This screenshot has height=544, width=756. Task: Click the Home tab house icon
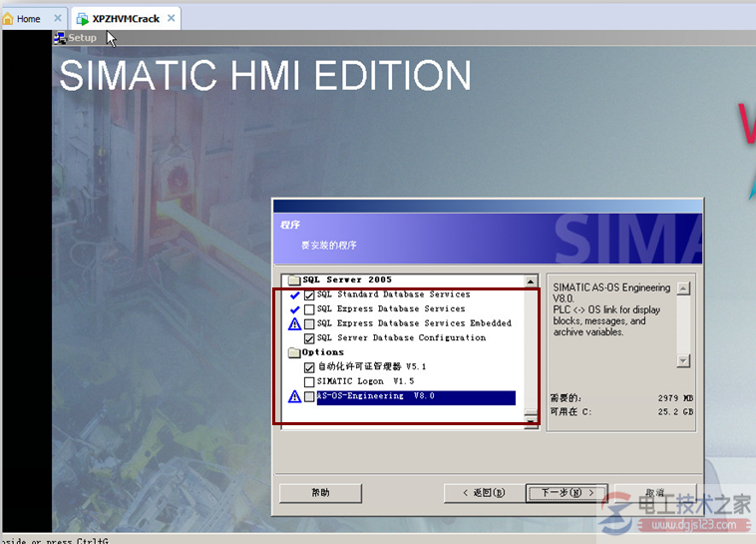pyautogui.click(x=8, y=19)
